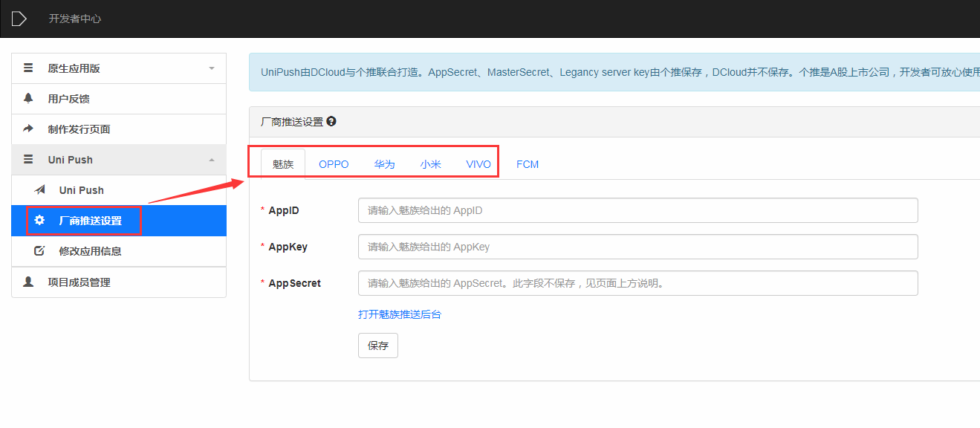This screenshot has height=428, width=980.
Task: Click the AppID field label
Action: pos(284,210)
